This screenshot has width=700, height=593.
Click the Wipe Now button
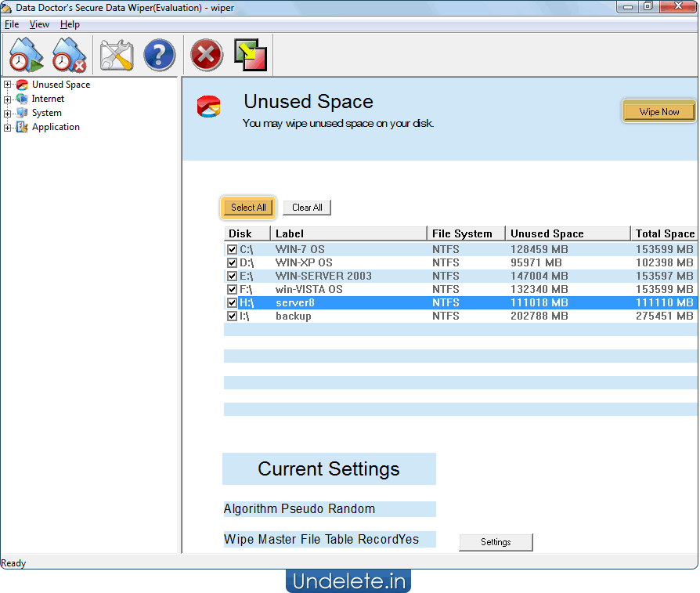click(659, 112)
